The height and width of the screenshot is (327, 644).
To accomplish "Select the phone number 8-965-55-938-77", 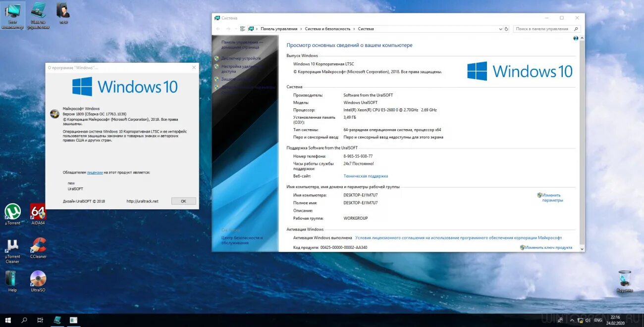I will coord(358,156).
